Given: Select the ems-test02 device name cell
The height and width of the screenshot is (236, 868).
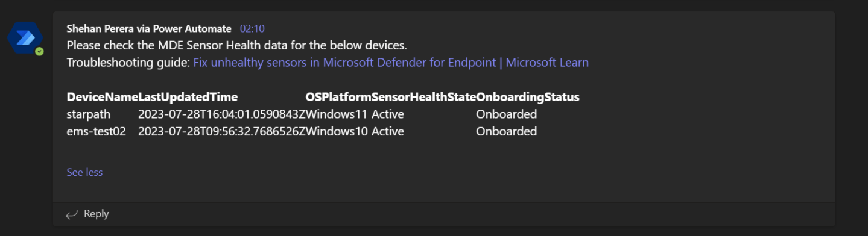Looking at the screenshot, I should (96, 131).
